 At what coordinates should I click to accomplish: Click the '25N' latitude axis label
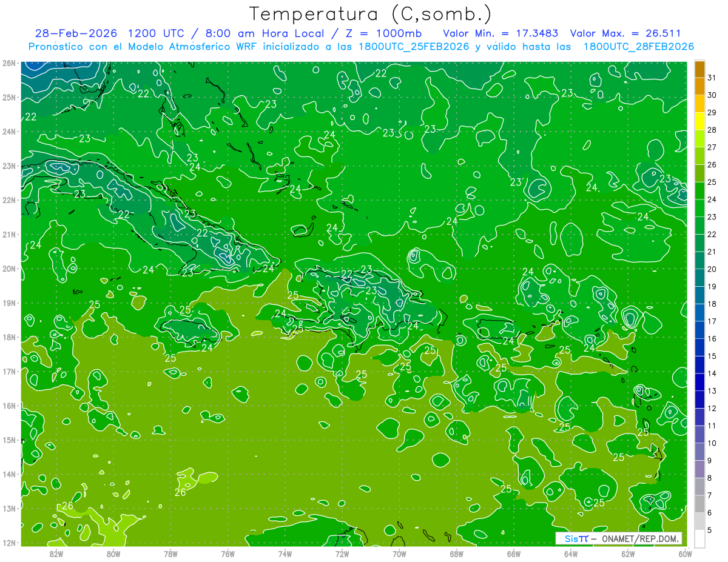pyautogui.click(x=9, y=97)
